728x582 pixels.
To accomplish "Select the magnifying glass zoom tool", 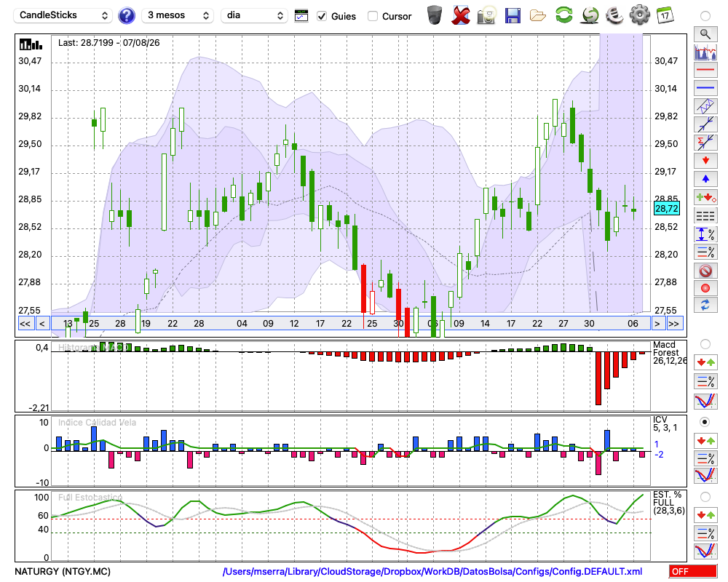I will [705, 34].
